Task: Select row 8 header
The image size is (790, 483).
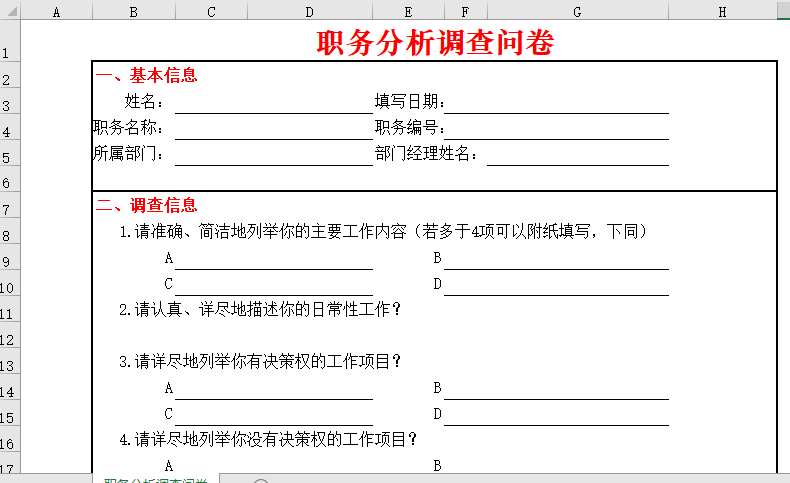Action: pyautogui.click(x=10, y=231)
